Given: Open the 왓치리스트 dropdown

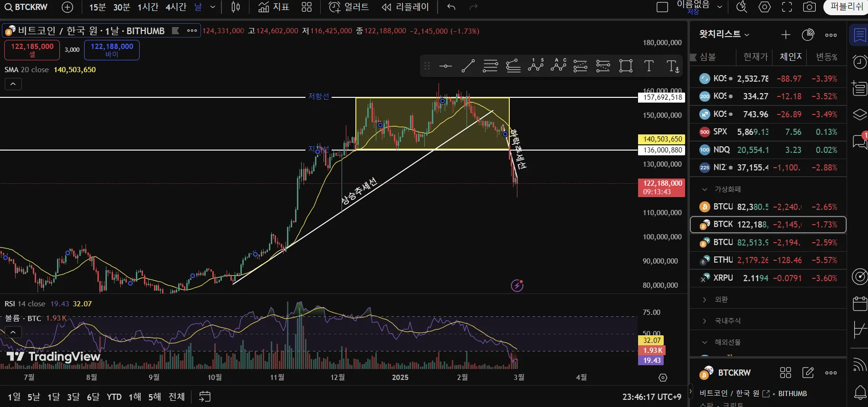Looking at the screenshot, I should pyautogui.click(x=724, y=34).
